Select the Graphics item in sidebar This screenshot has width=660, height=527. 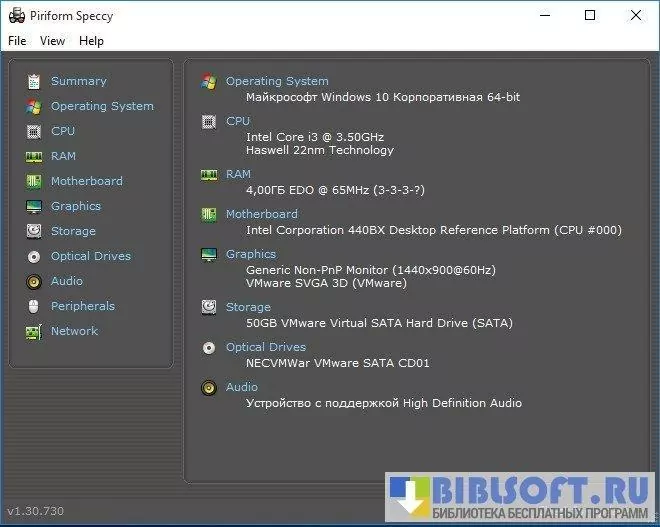76,206
